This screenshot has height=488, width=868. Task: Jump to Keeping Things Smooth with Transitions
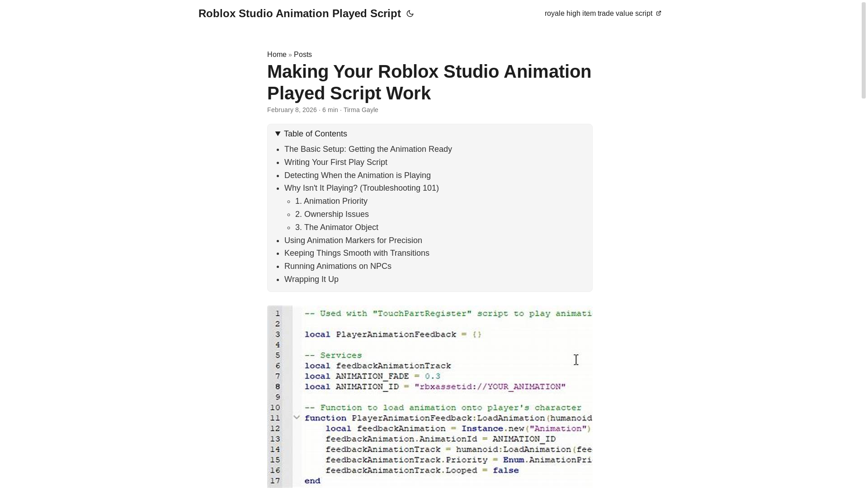tap(357, 253)
